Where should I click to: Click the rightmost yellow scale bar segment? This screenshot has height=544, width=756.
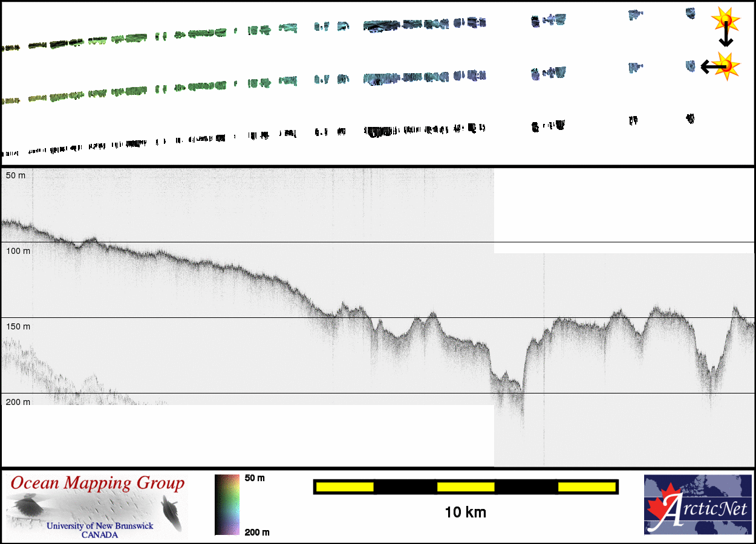[586, 487]
